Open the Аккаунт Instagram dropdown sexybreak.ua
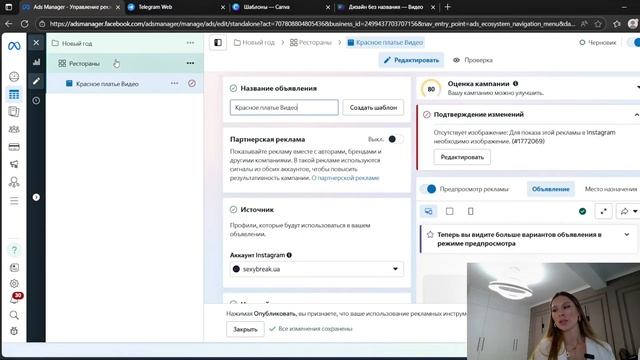Image resolution: width=640 pixels, height=360 pixels. point(317,269)
